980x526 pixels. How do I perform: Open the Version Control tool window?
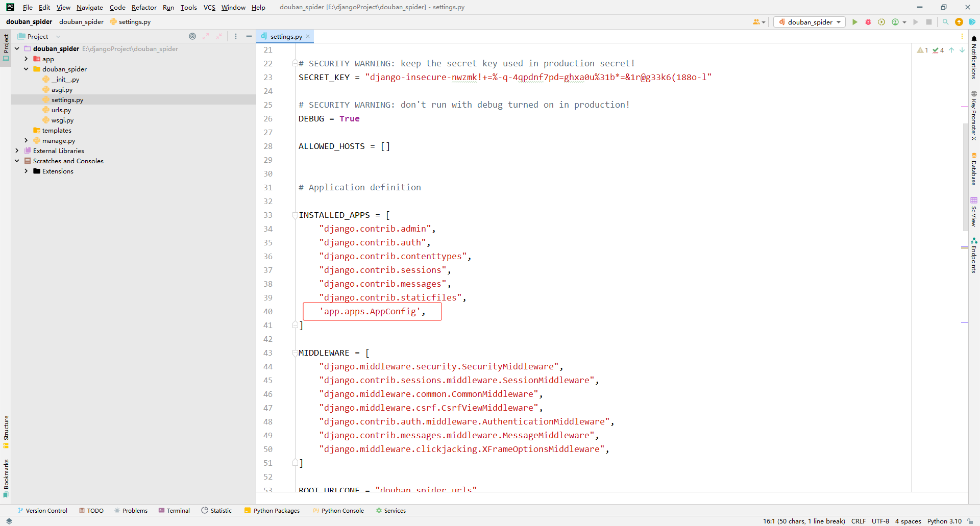[x=42, y=510]
